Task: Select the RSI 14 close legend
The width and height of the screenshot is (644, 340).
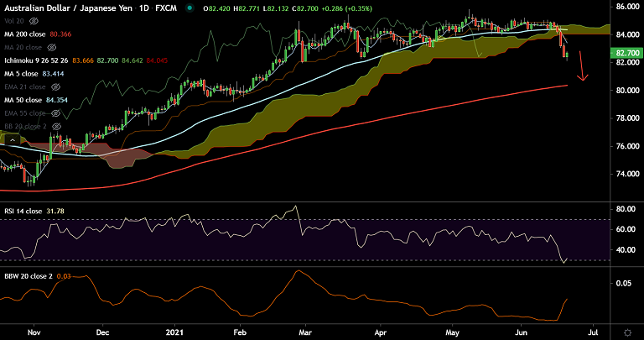Action: [x=23, y=211]
